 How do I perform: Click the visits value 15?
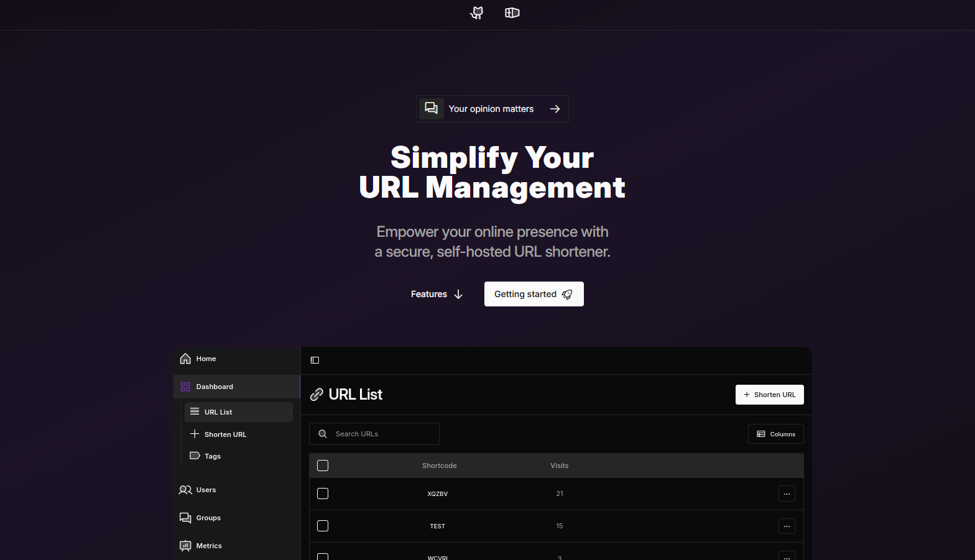coord(560,526)
